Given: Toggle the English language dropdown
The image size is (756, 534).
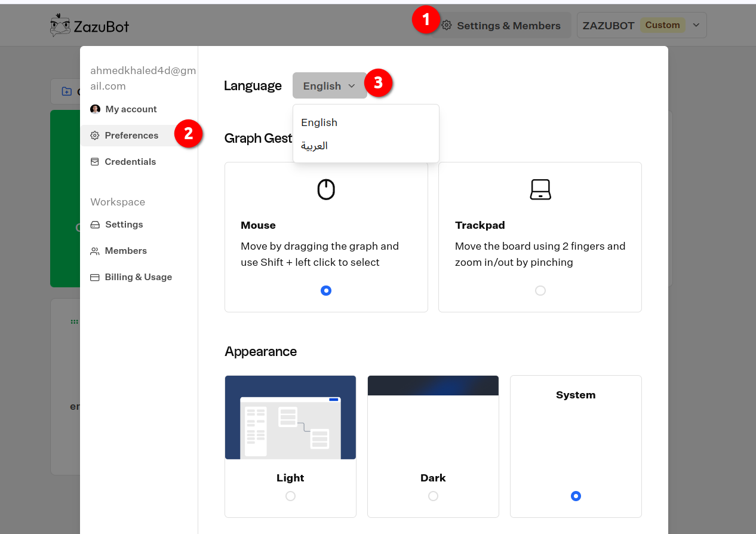Looking at the screenshot, I should pyautogui.click(x=330, y=86).
